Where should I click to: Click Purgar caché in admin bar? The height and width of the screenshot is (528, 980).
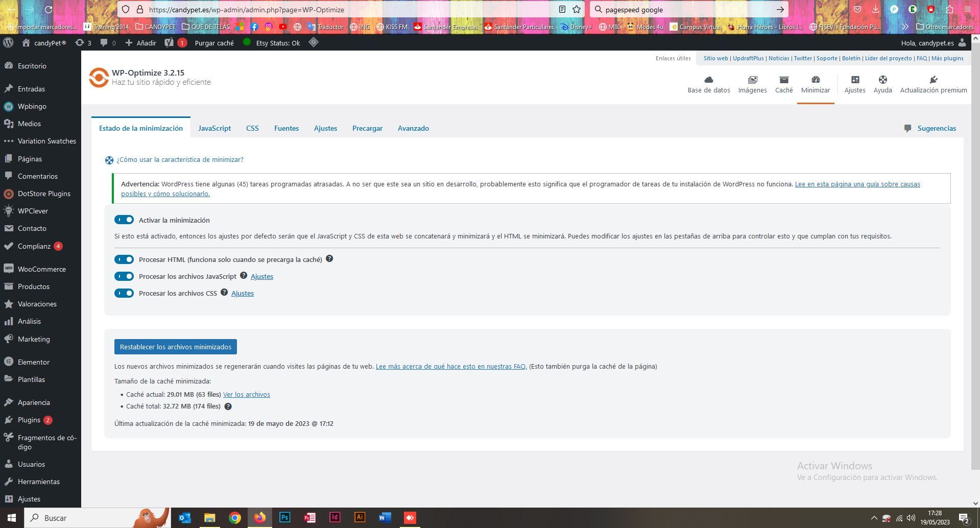pyautogui.click(x=214, y=43)
